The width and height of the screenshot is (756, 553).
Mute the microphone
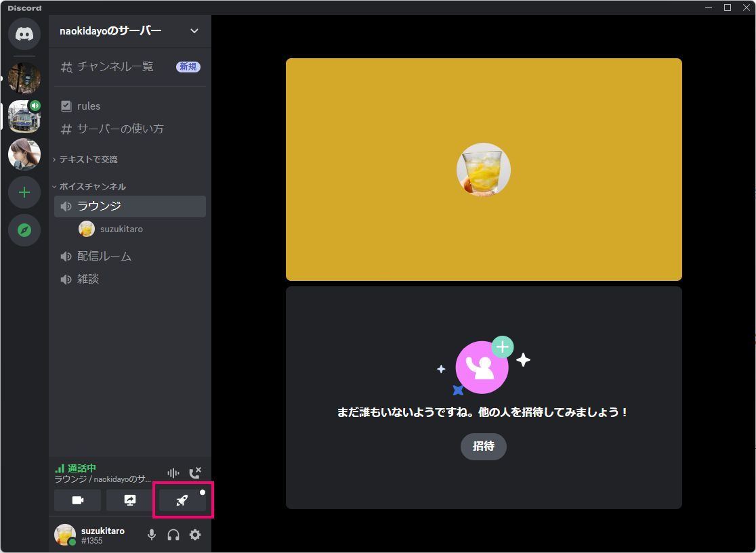[x=151, y=535]
